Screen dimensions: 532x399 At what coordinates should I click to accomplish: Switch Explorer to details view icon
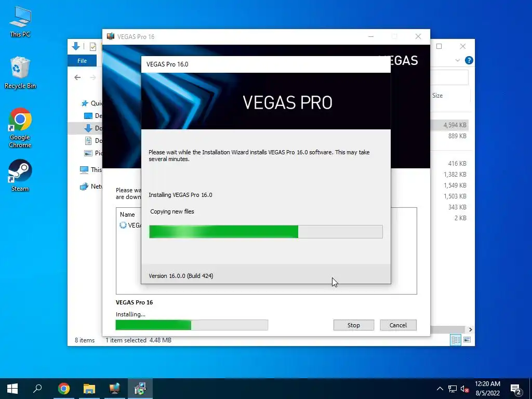pyautogui.click(x=456, y=340)
